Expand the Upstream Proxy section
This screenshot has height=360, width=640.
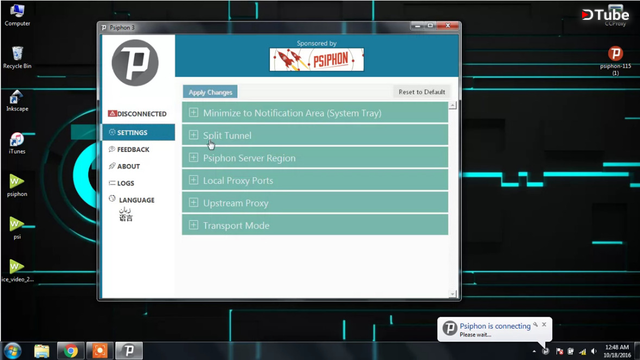(315, 202)
